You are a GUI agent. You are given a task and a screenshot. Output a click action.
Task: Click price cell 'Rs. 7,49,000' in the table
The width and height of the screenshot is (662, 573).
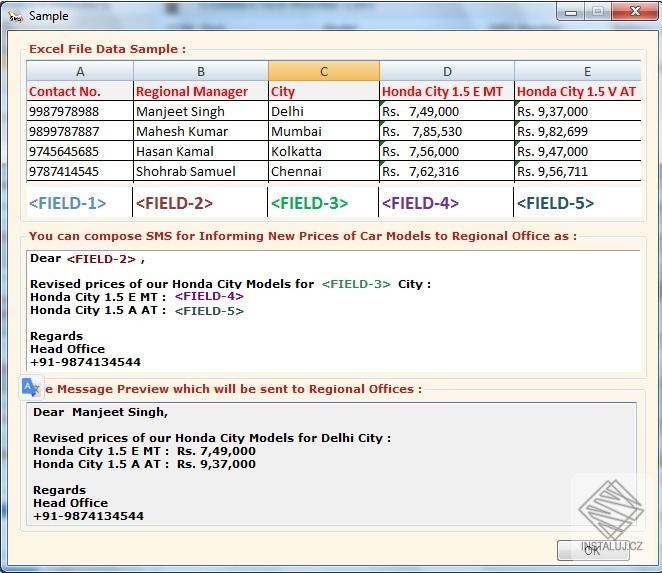coord(447,111)
